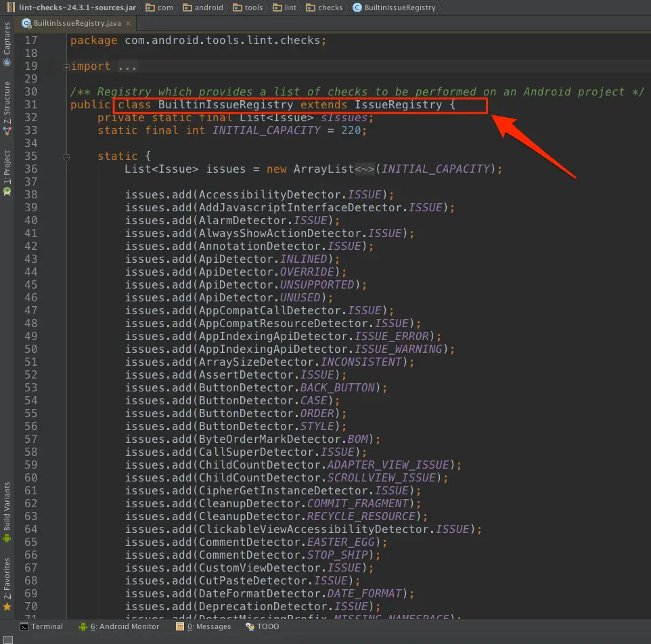Open the Terminal tool window

pyautogui.click(x=41, y=626)
